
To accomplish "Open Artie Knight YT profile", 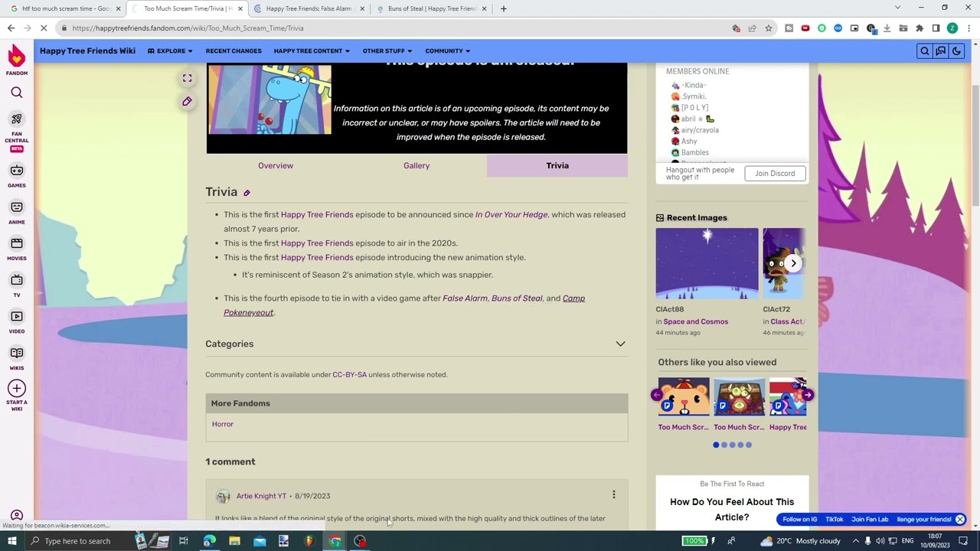I will [261, 496].
